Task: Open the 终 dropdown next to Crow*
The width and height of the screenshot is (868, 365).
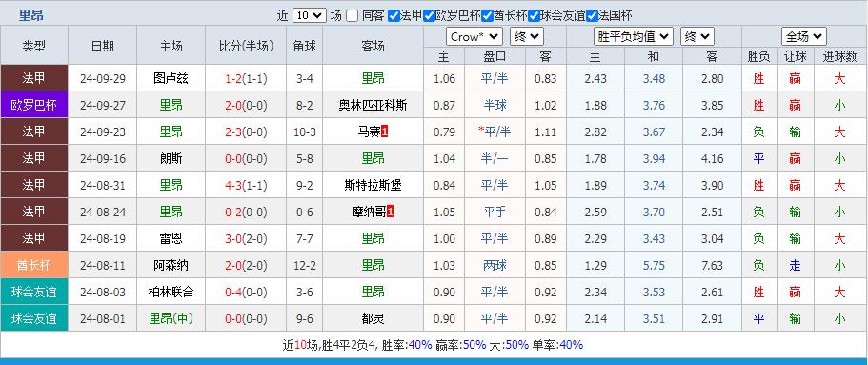Action: [527, 37]
